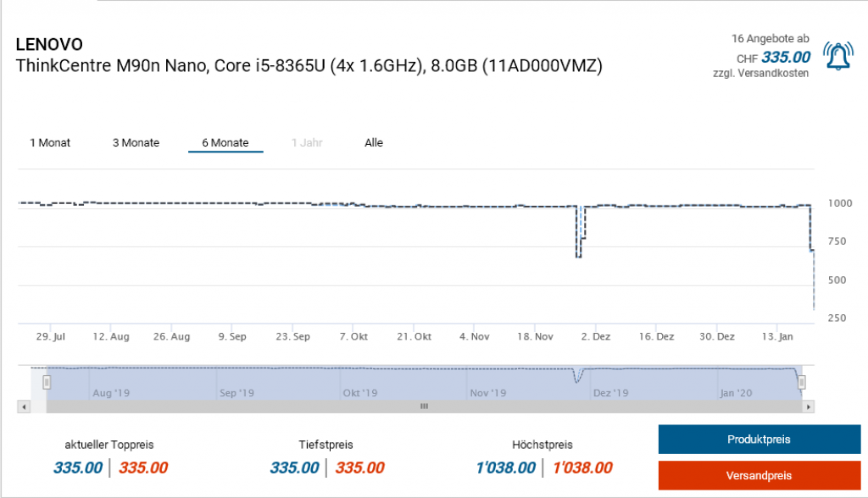This screenshot has width=868, height=498.
Task: Click the left range handle in the navigator
Action: pos(47,383)
